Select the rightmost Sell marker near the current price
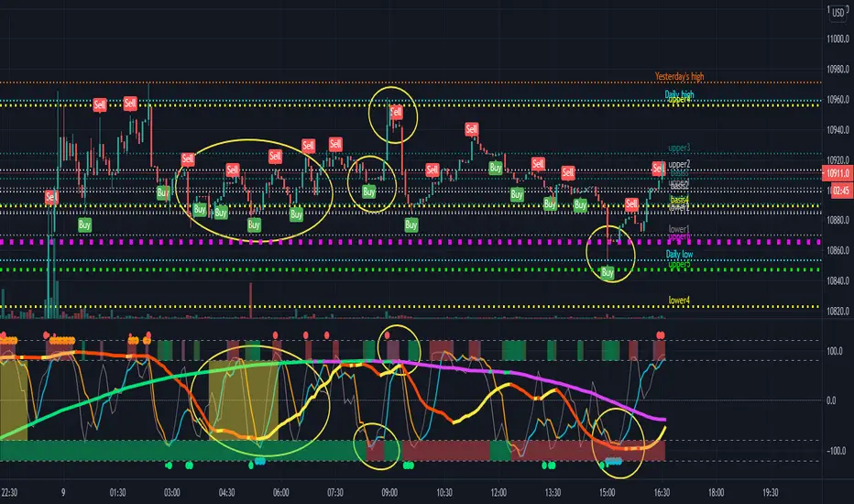 click(x=658, y=168)
